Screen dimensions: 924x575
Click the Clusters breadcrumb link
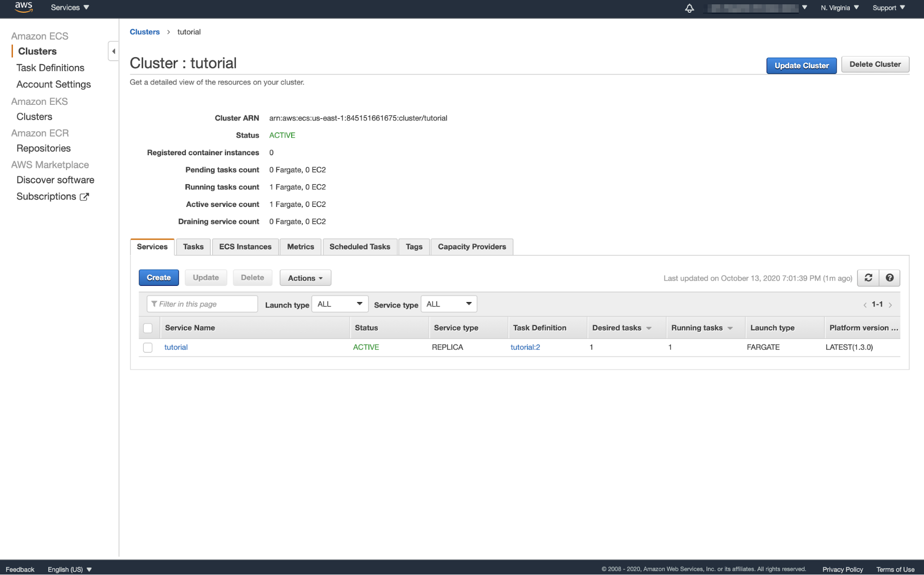(145, 32)
